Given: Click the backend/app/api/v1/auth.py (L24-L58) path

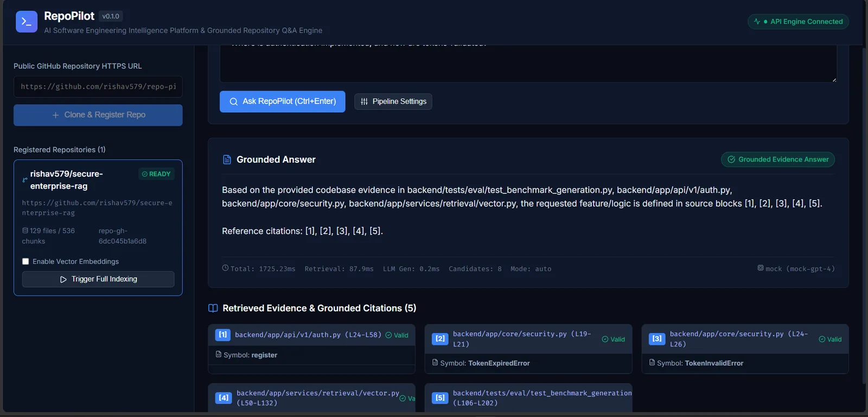Looking at the screenshot, I should click(x=308, y=335).
